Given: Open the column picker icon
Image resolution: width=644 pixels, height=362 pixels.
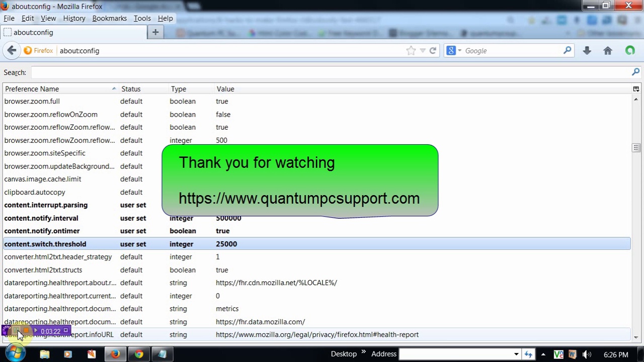Looking at the screenshot, I should 636,89.
